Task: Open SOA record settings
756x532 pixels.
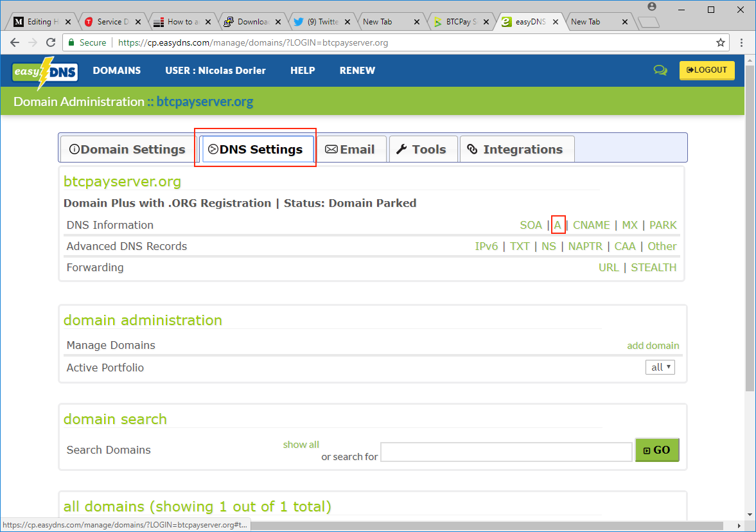Action: 531,226
